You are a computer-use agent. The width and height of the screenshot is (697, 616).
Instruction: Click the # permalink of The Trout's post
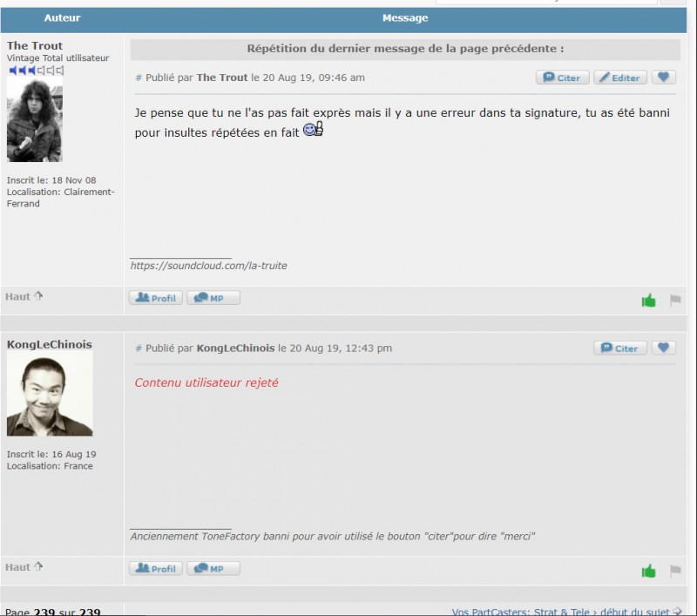point(139,78)
